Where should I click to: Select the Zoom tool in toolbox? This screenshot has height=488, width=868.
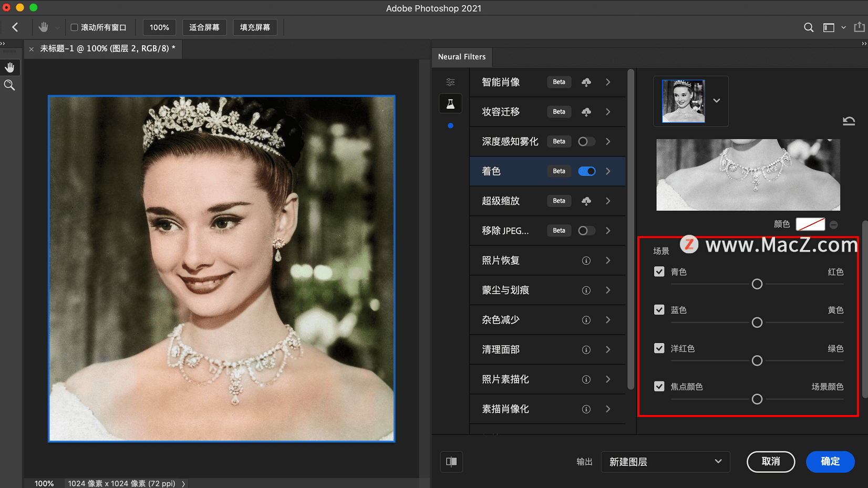[x=9, y=85]
